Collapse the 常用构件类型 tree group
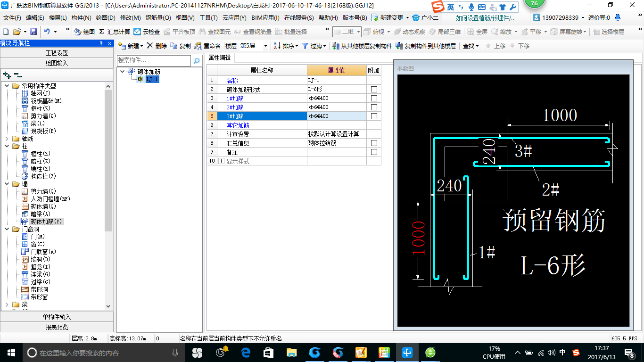 pos(7,86)
